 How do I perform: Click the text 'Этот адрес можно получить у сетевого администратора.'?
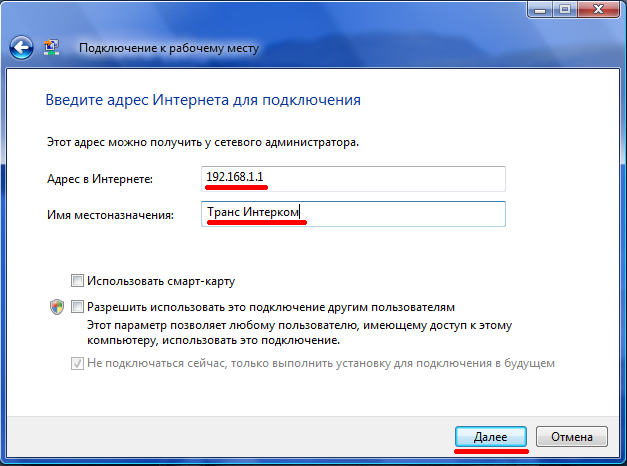click(x=203, y=142)
